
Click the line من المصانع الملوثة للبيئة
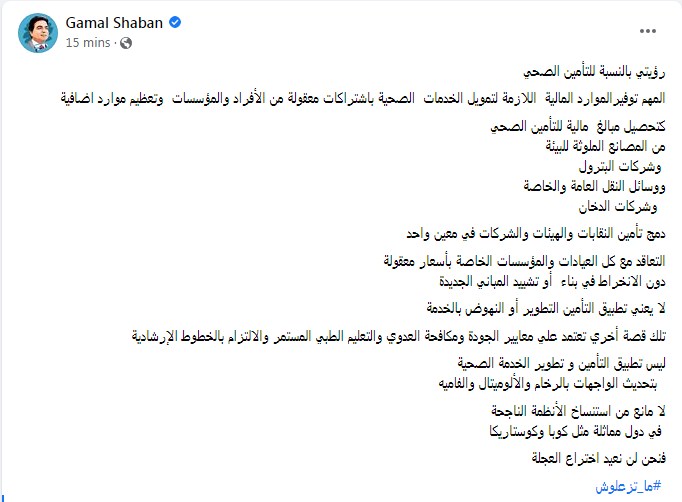click(600, 148)
